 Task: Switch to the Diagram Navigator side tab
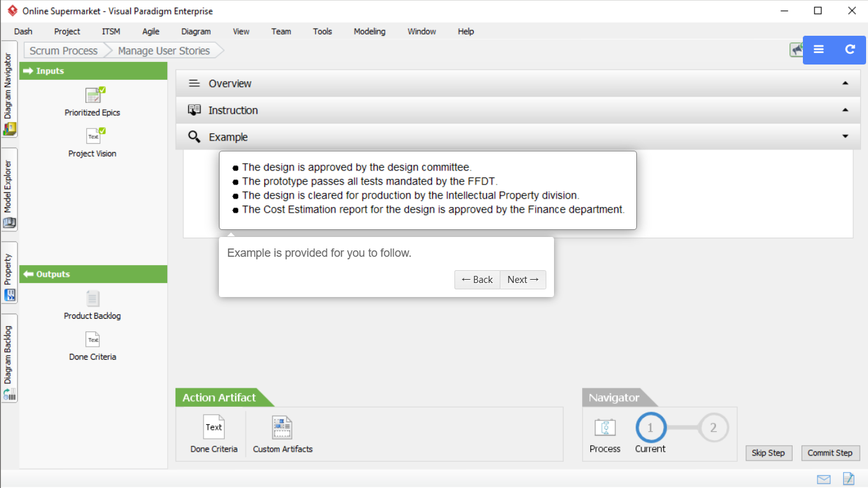[x=9, y=89]
